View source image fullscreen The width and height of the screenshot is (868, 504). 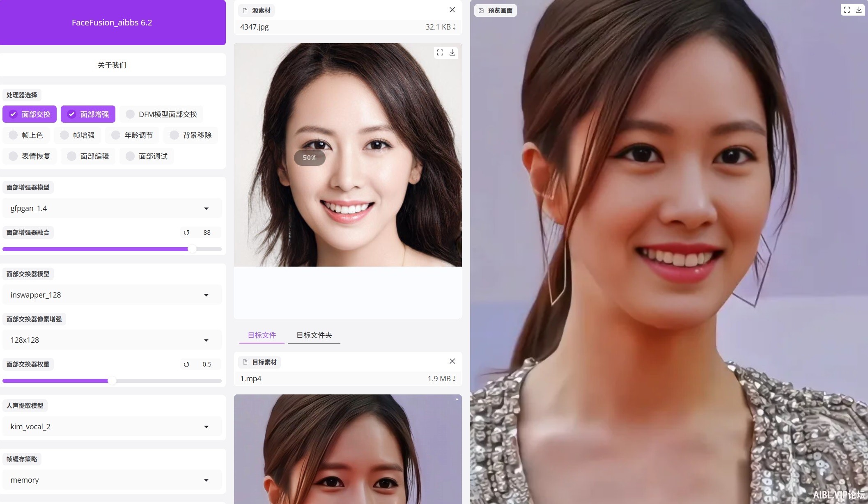click(x=440, y=53)
